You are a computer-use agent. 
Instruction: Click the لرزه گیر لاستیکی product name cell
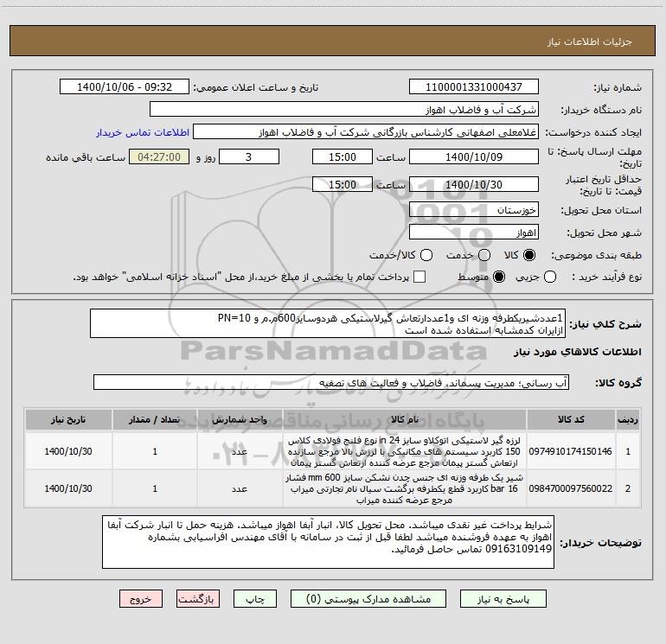pos(405,451)
